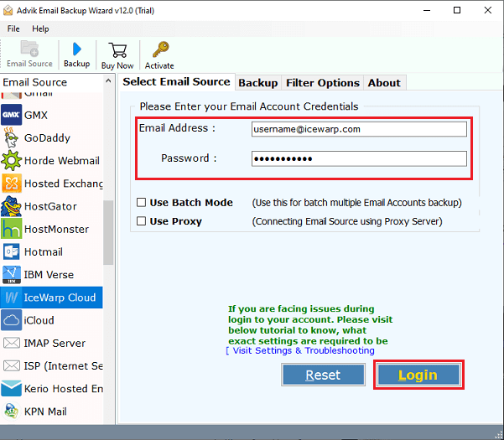
Task: Click the HostMonster list label
Action: pos(56,229)
